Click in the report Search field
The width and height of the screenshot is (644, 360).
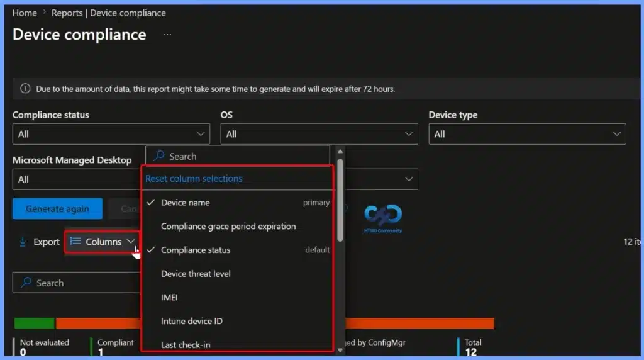76,283
